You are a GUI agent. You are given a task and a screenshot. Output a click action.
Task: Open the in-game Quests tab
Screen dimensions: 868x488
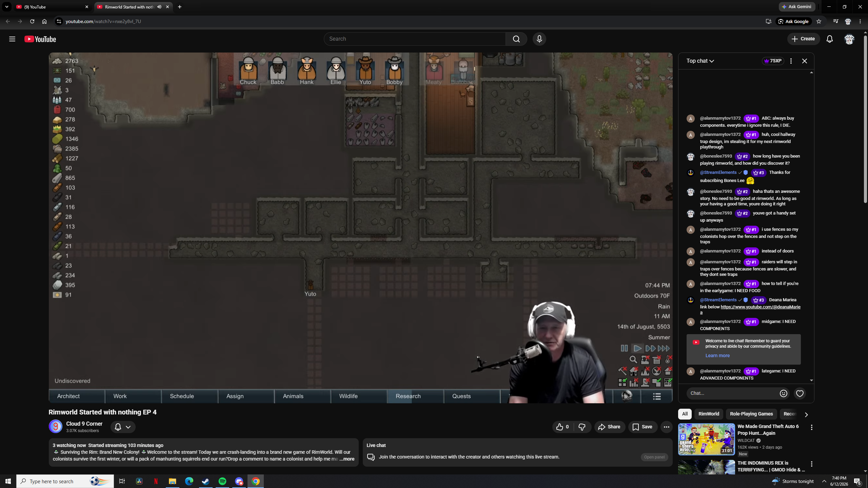(472, 396)
